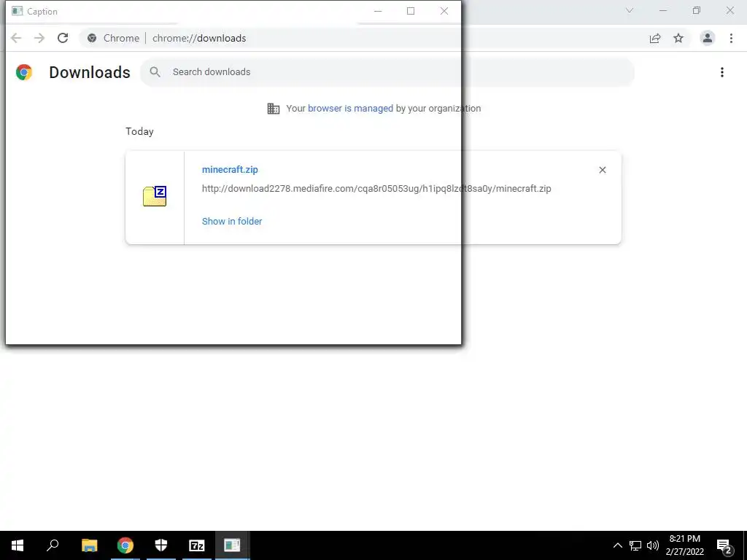Open the volume tray icon
The width and height of the screenshot is (747, 560).
tap(653, 545)
